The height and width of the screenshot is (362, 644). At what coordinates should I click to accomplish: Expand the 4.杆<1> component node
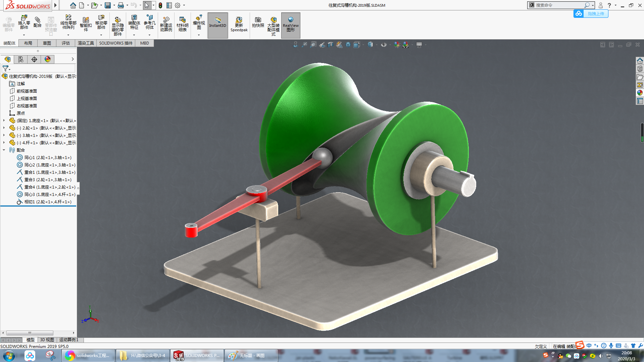[4, 143]
